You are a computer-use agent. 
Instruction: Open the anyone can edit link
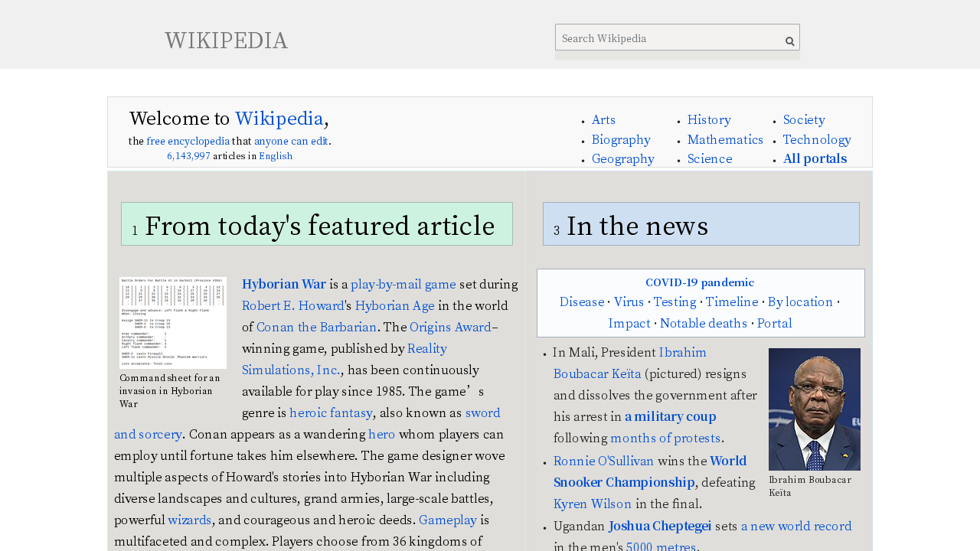click(291, 141)
